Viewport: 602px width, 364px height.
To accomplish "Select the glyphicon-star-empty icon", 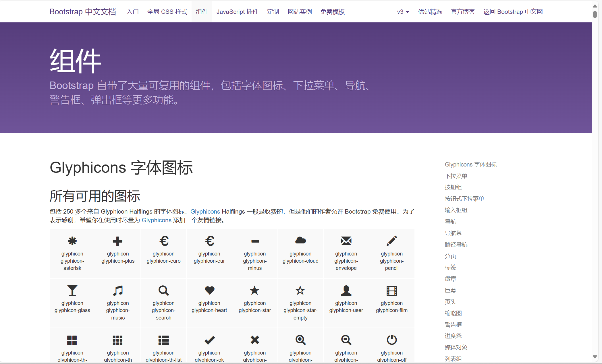I will pyautogui.click(x=300, y=291).
